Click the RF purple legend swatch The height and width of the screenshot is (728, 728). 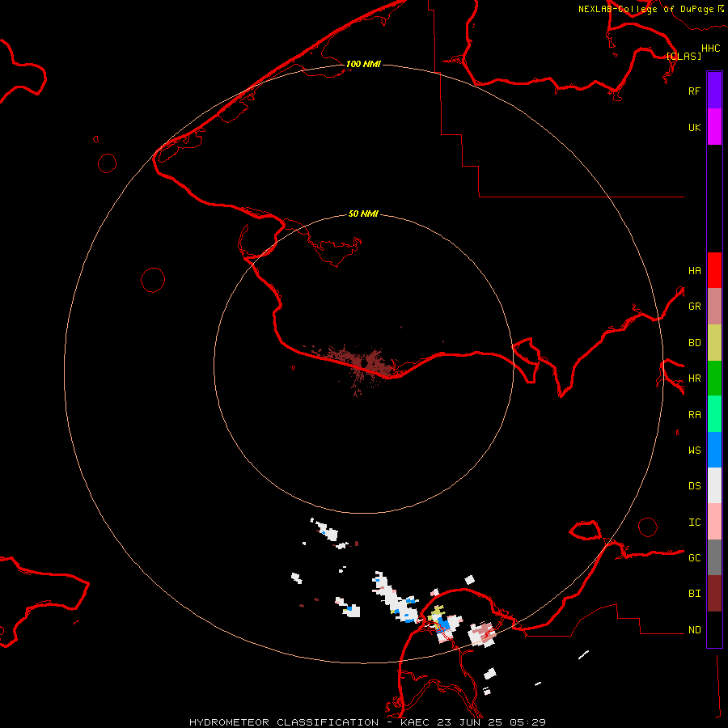(714, 91)
